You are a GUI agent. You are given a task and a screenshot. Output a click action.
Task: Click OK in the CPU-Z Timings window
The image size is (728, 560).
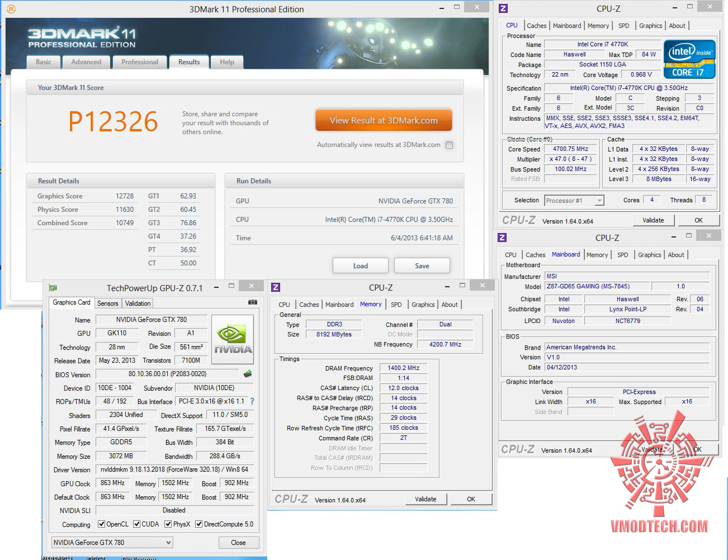pyautogui.click(x=471, y=499)
